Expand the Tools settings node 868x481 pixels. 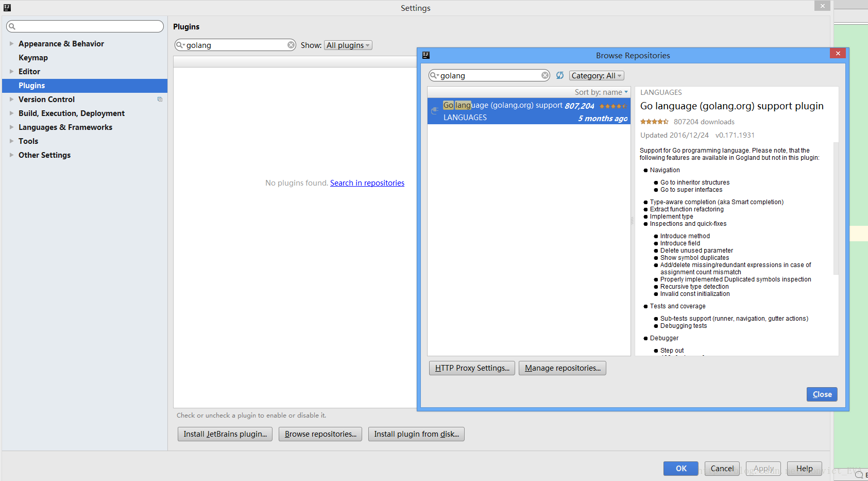click(x=11, y=141)
